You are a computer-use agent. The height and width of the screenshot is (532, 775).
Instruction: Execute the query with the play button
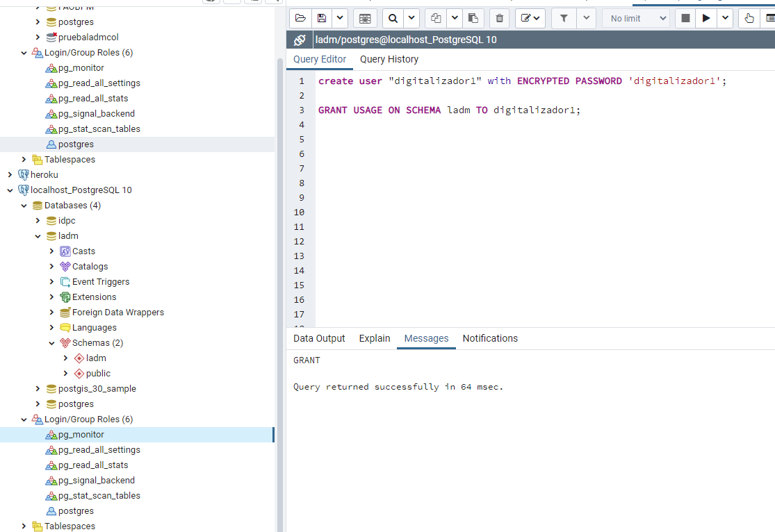pos(705,18)
